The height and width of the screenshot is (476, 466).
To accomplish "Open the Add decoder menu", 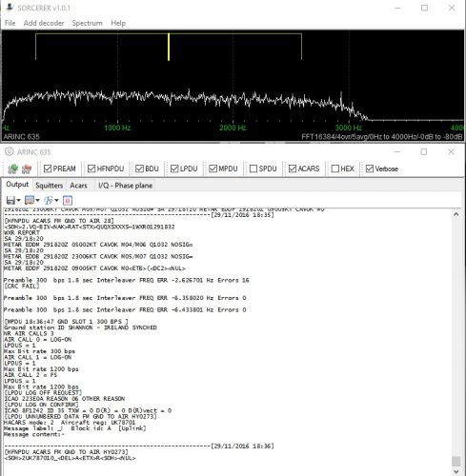I will coord(44,23).
